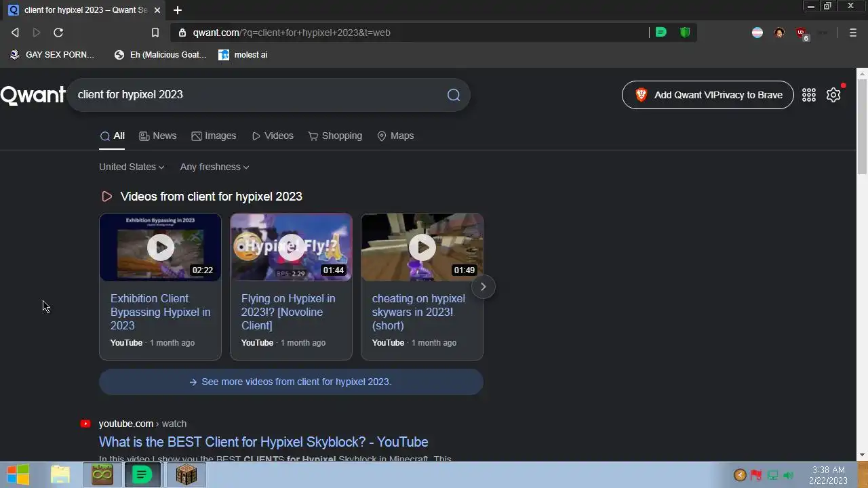
Task: Open the molest ai bookmark
Action: pos(243,55)
